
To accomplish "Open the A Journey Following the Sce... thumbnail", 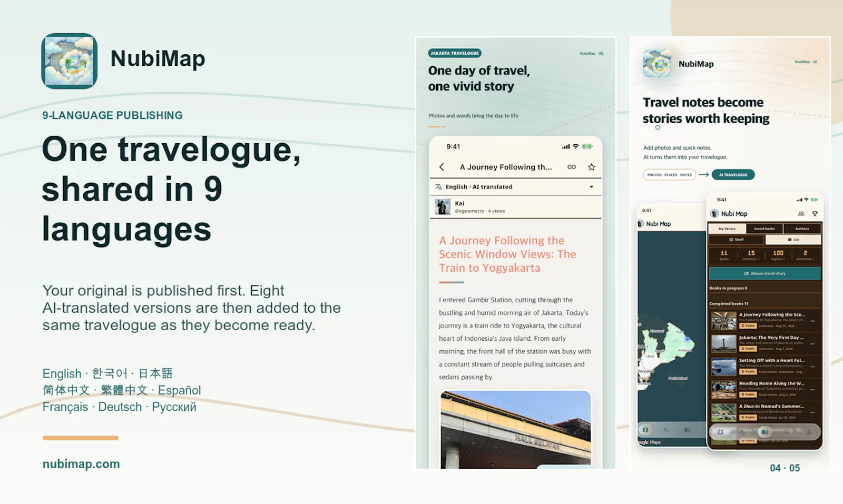I will (x=723, y=321).
